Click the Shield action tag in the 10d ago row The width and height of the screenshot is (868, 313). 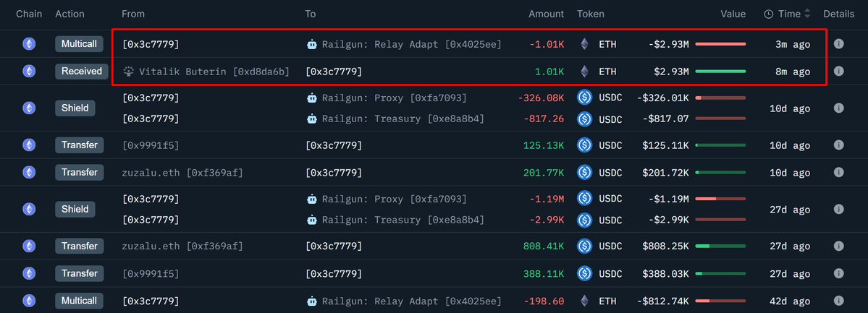[75, 108]
